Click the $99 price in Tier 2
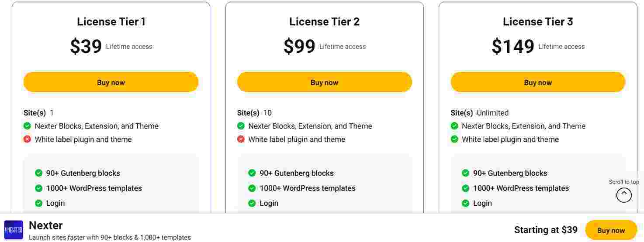The height and width of the screenshot is (242, 644). [299, 46]
